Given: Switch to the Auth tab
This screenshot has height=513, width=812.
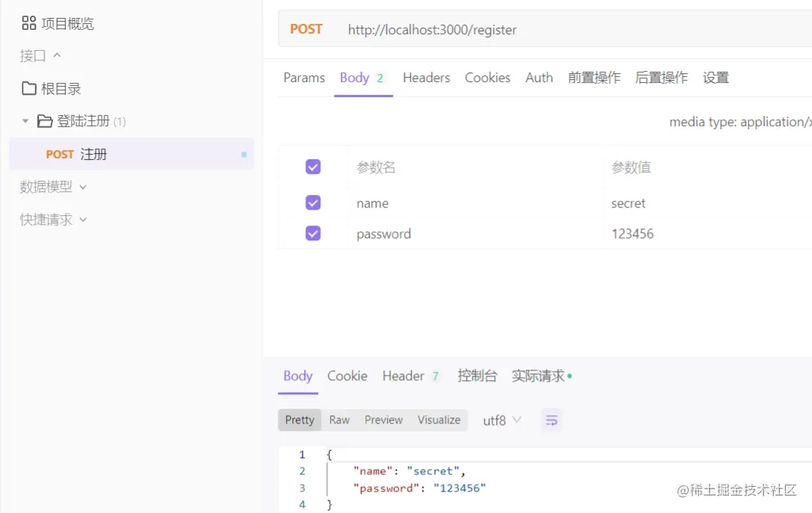Looking at the screenshot, I should point(539,78).
